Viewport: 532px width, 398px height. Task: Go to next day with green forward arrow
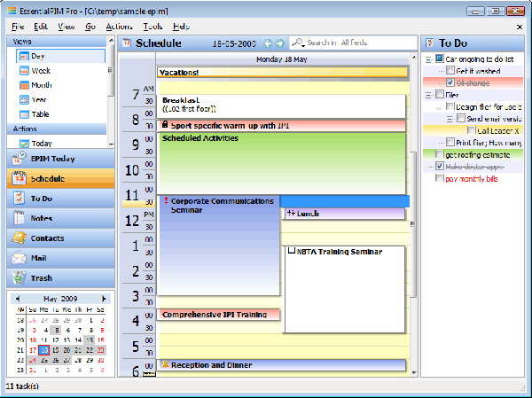point(279,43)
